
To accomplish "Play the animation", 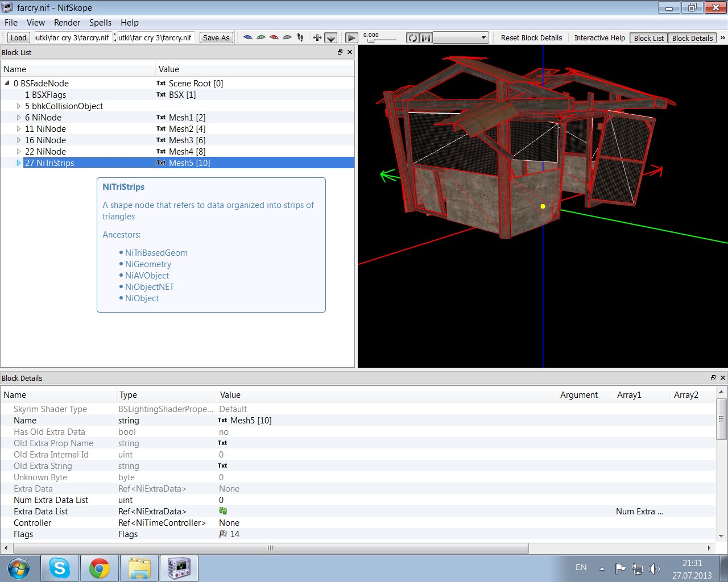I will pyautogui.click(x=352, y=38).
